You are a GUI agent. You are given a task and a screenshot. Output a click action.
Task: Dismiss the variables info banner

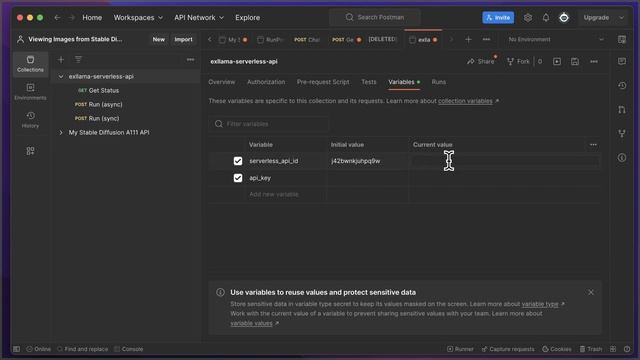click(x=591, y=292)
